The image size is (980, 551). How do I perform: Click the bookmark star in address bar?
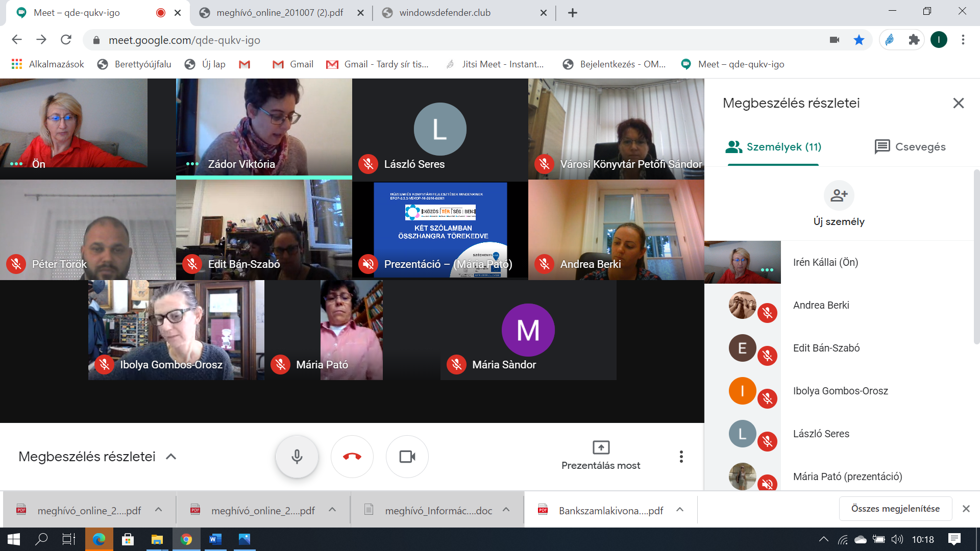pos(859,40)
